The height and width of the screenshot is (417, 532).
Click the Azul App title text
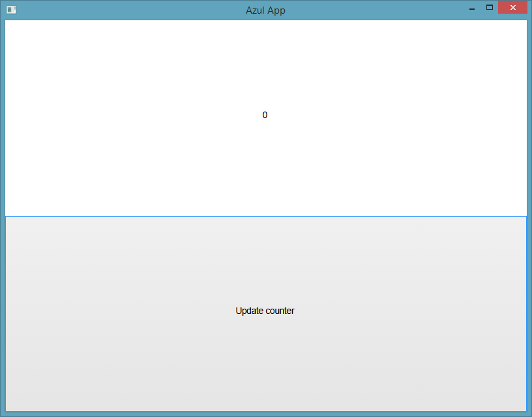point(265,10)
